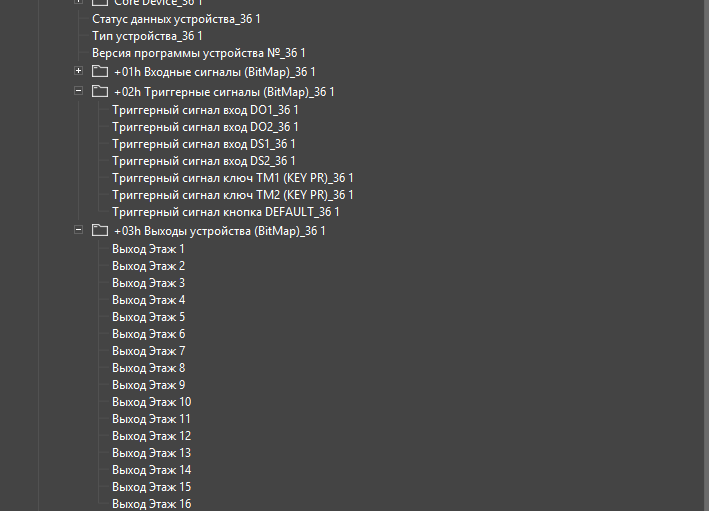Select Триггерный сигнал вход DO1_36 1
709x511 pixels.
coord(205,110)
